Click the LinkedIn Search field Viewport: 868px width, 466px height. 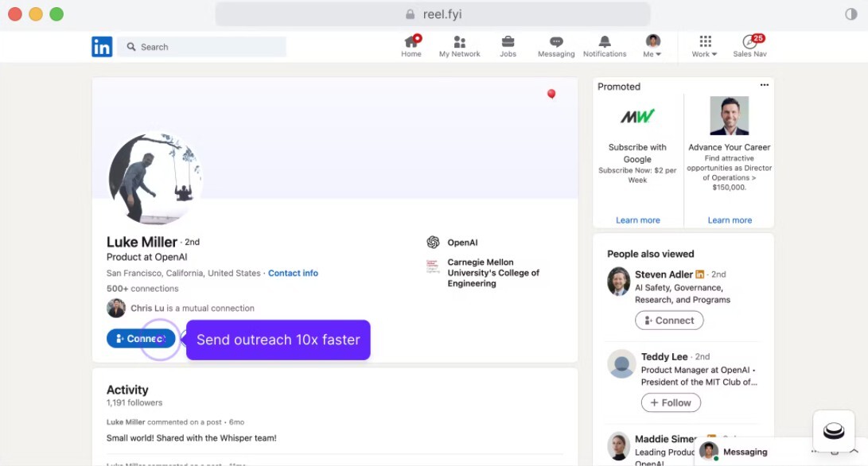[202, 47]
